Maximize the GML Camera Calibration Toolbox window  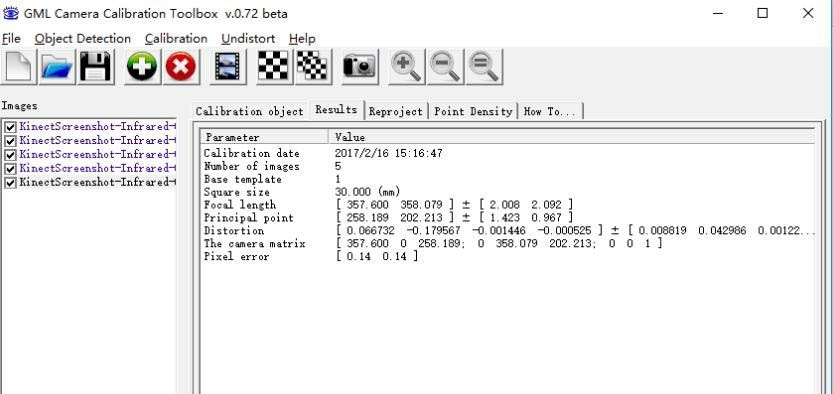point(762,13)
